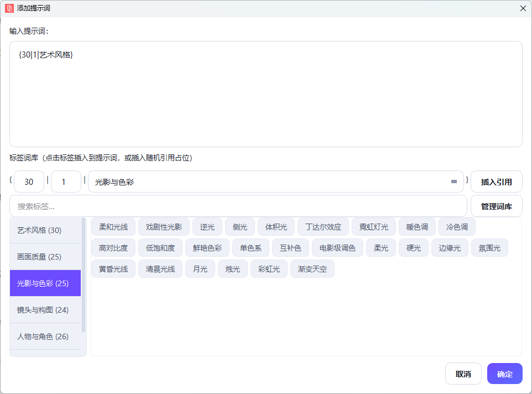The height and width of the screenshot is (394, 532).
Task: Insert the 单色系 tag
Action: 251,248
